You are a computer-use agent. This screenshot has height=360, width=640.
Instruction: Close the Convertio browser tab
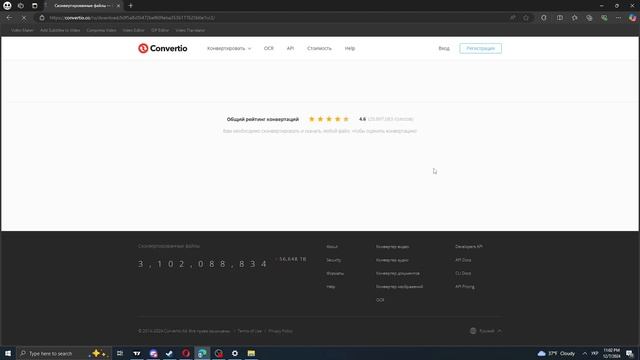click(118, 6)
